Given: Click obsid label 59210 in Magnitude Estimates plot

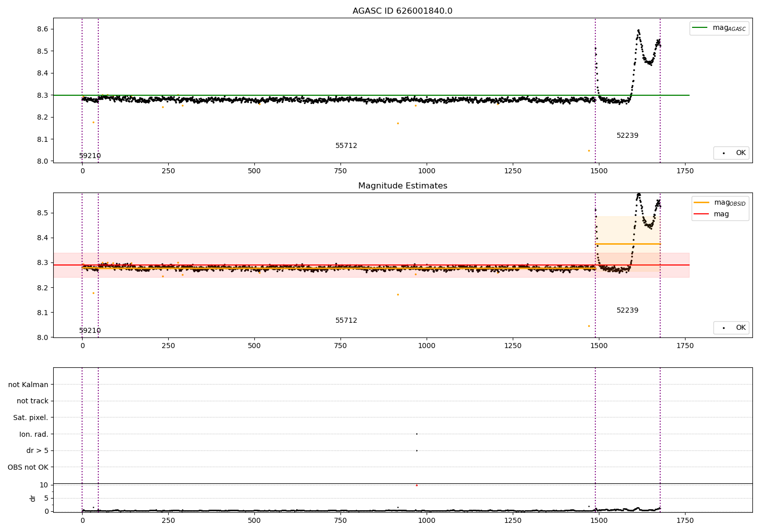Looking at the screenshot, I should tap(90, 331).
